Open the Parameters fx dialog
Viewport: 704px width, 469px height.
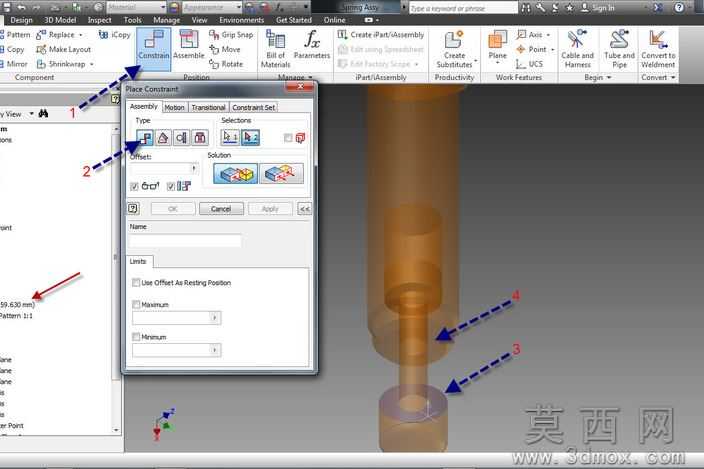(x=312, y=45)
